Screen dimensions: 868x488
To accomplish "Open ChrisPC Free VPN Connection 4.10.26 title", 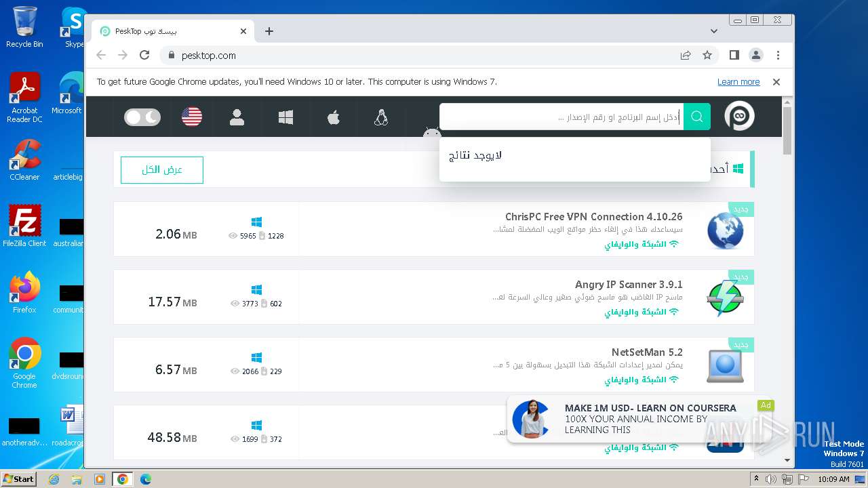I will [x=594, y=217].
